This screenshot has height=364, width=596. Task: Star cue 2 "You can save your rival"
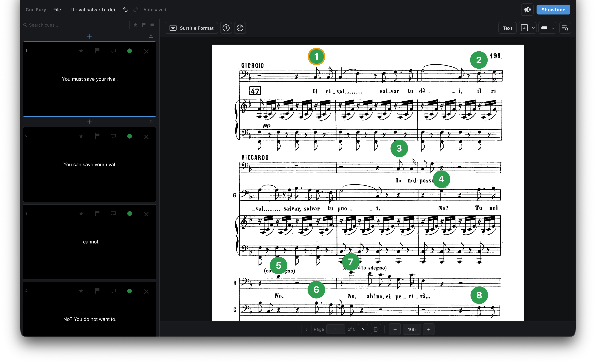tap(81, 136)
